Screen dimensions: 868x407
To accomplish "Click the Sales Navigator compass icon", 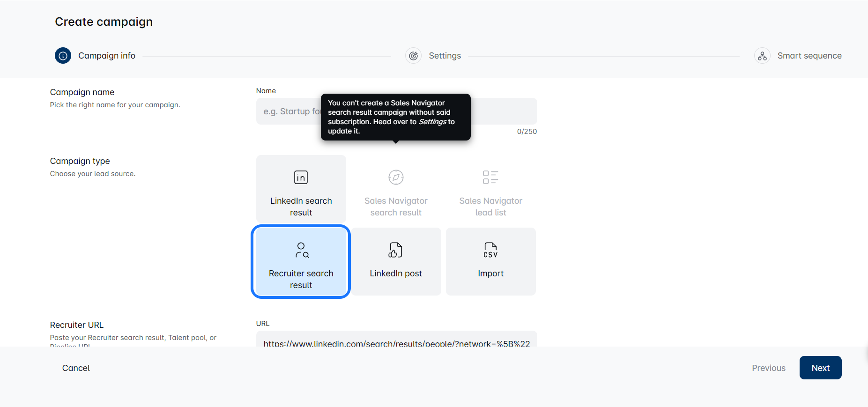I will tap(396, 178).
